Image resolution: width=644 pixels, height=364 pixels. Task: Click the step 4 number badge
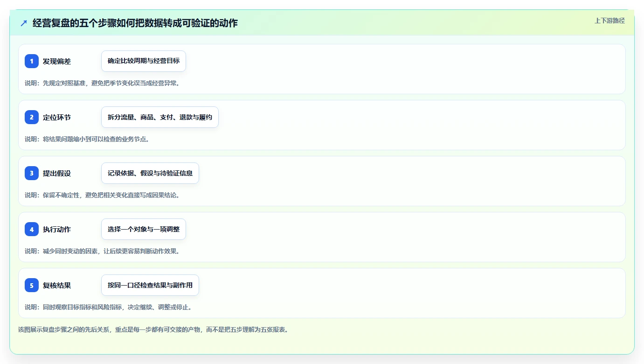[x=32, y=229]
